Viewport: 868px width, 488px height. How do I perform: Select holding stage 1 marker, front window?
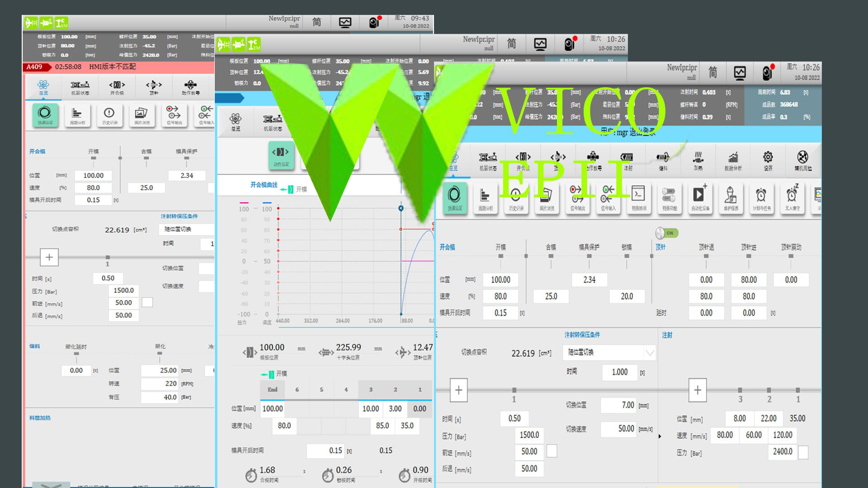[514, 390]
